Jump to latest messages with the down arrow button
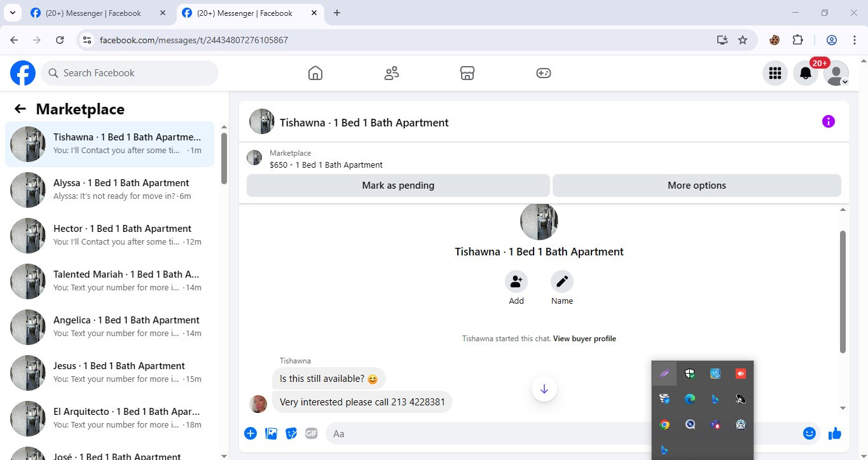The image size is (868, 460). point(544,389)
